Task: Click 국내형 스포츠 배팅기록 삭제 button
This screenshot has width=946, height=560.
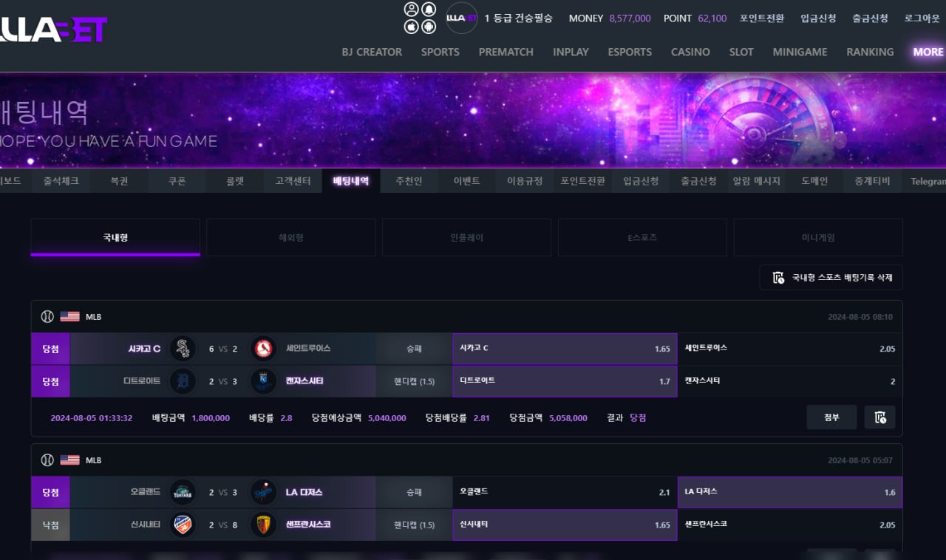Action: coord(831,278)
